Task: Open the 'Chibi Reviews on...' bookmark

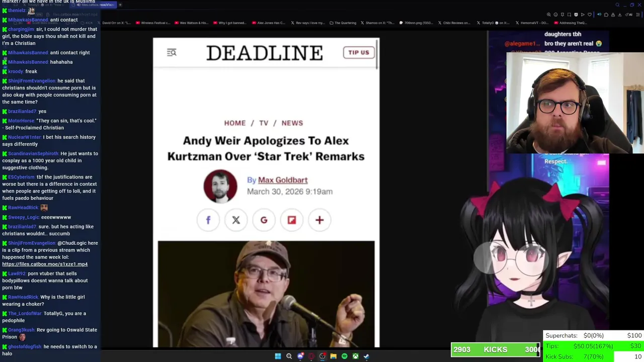Action: (x=454, y=23)
